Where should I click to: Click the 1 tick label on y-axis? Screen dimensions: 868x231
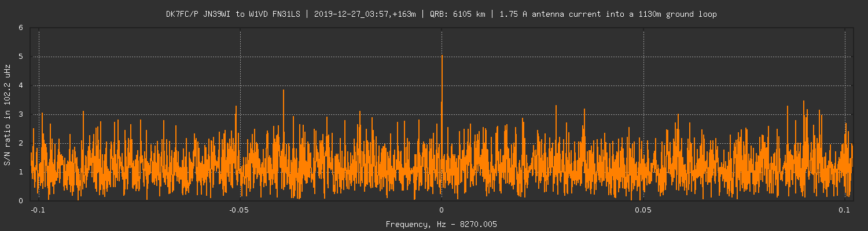[21, 172]
